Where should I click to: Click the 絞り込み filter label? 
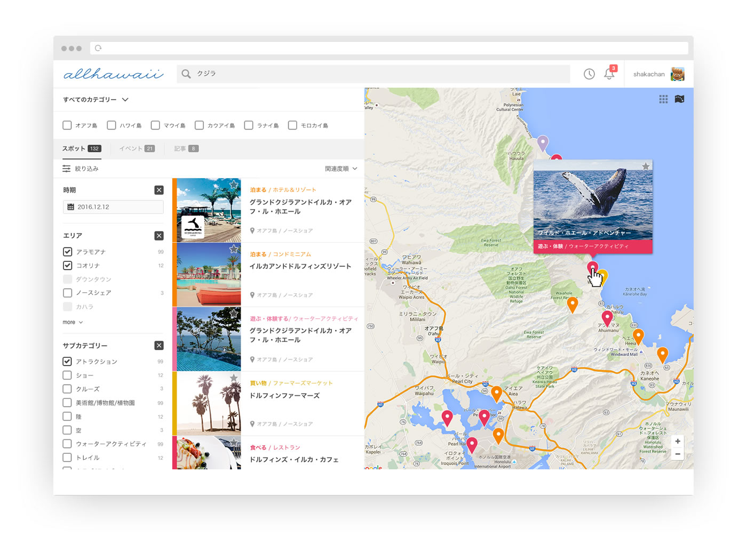pos(86,169)
